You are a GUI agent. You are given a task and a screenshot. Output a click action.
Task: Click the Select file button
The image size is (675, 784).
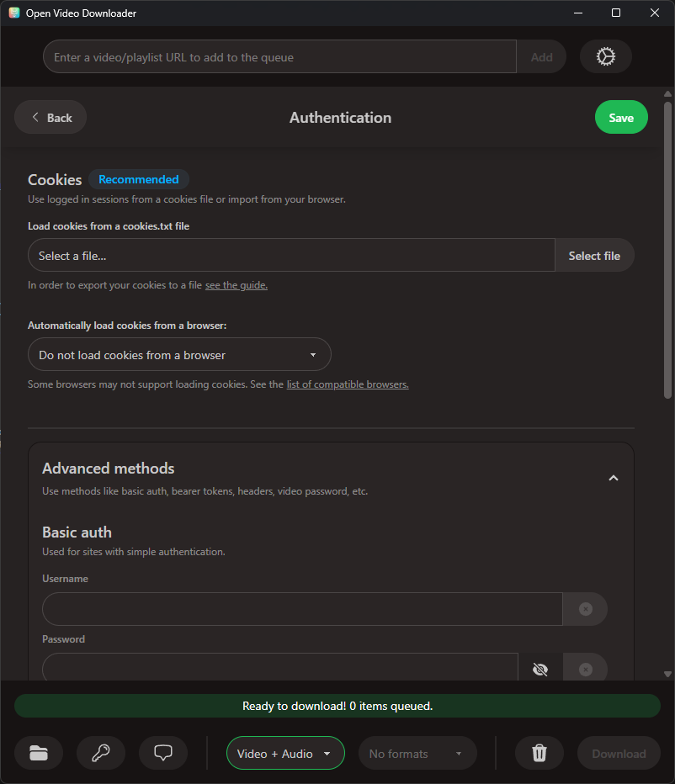(594, 255)
